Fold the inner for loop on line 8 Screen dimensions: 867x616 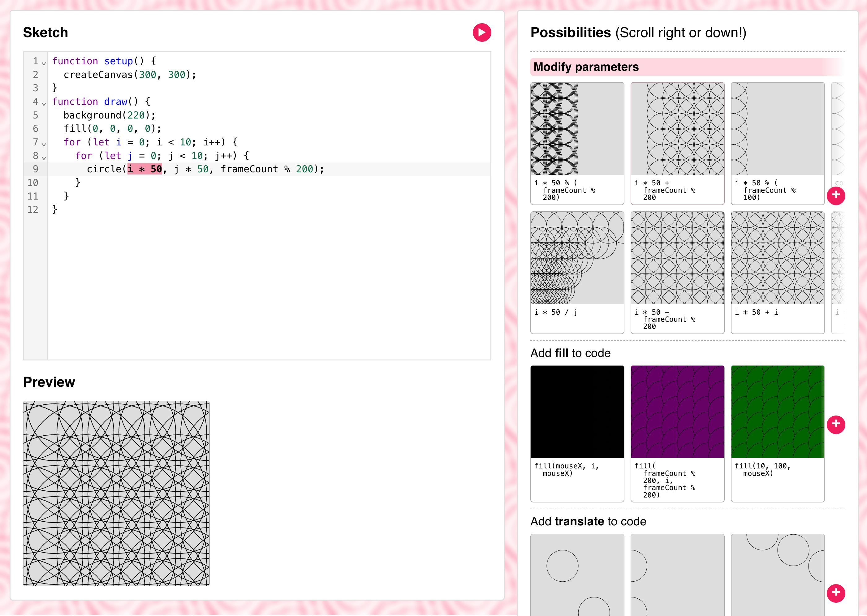(x=44, y=157)
